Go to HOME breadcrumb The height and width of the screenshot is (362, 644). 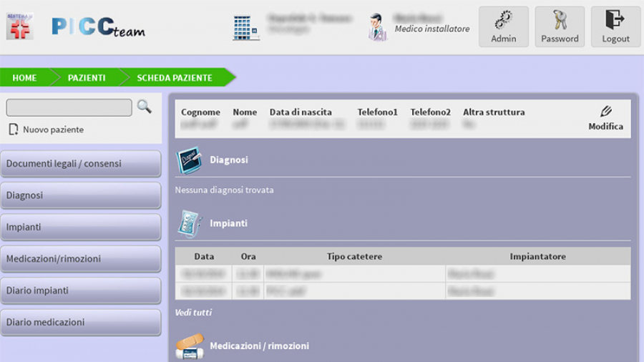click(x=24, y=77)
